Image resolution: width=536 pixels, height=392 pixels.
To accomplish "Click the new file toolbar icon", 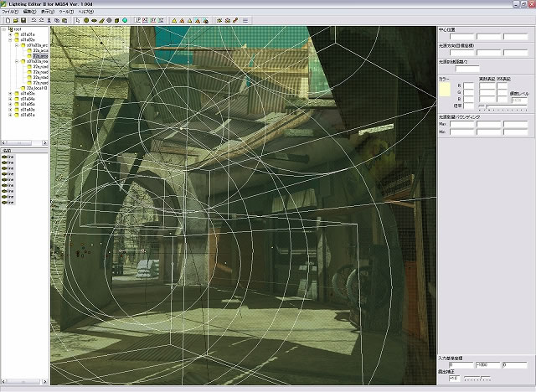I will point(6,19).
